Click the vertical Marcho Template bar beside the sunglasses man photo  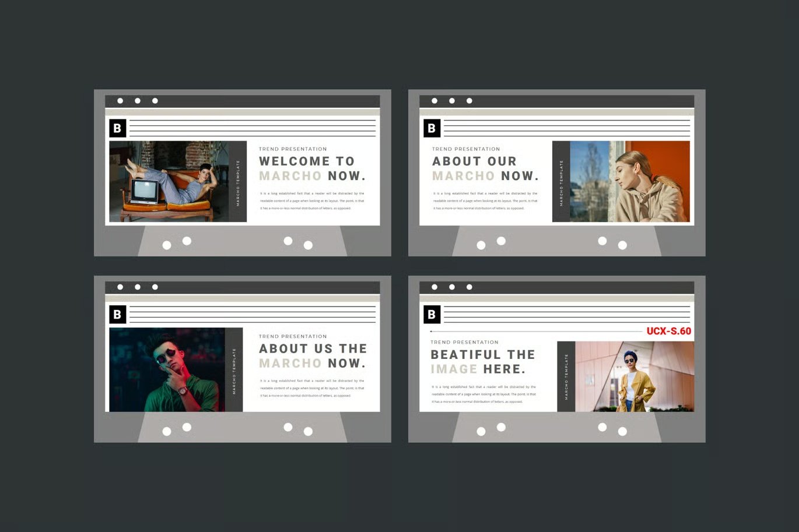click(234, 369)
